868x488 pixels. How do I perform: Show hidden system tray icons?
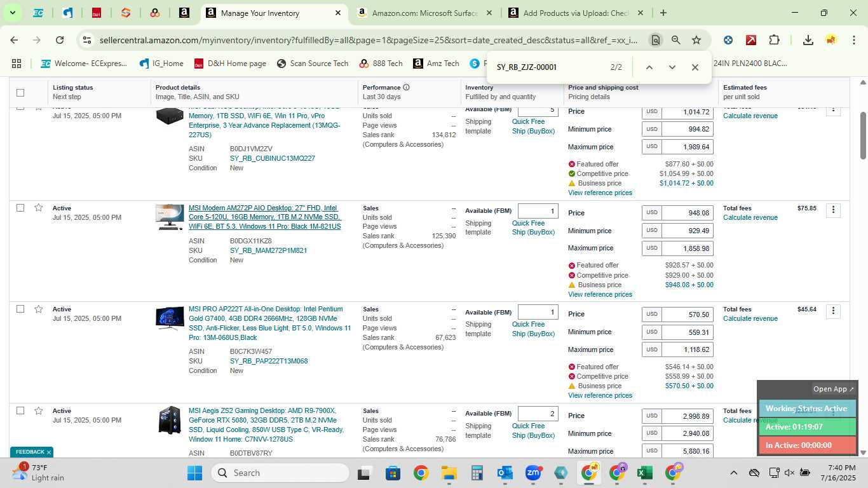click(733, 473)
